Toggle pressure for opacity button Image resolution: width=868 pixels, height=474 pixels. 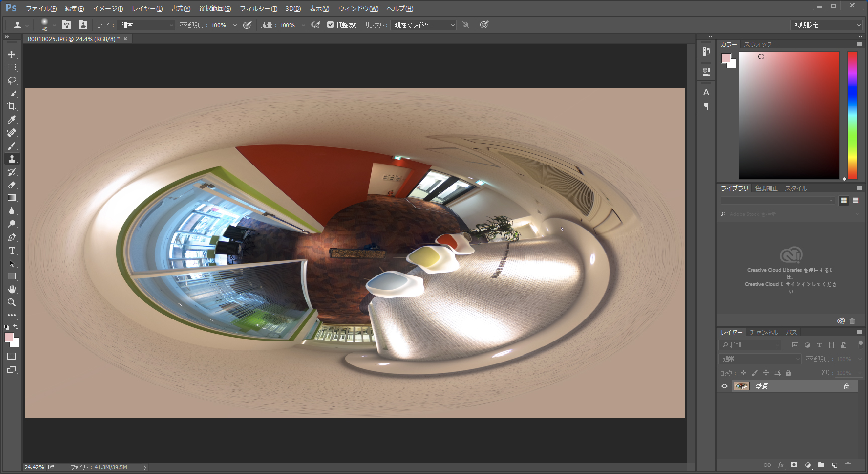(x=247, y=25)
